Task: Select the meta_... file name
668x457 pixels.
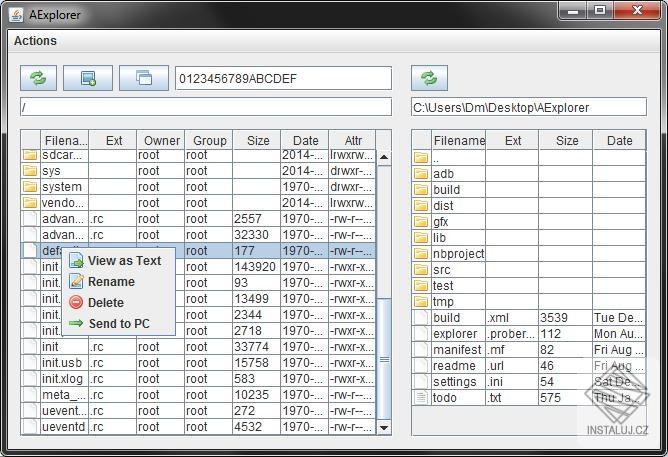Action: (x=64, y=395)
